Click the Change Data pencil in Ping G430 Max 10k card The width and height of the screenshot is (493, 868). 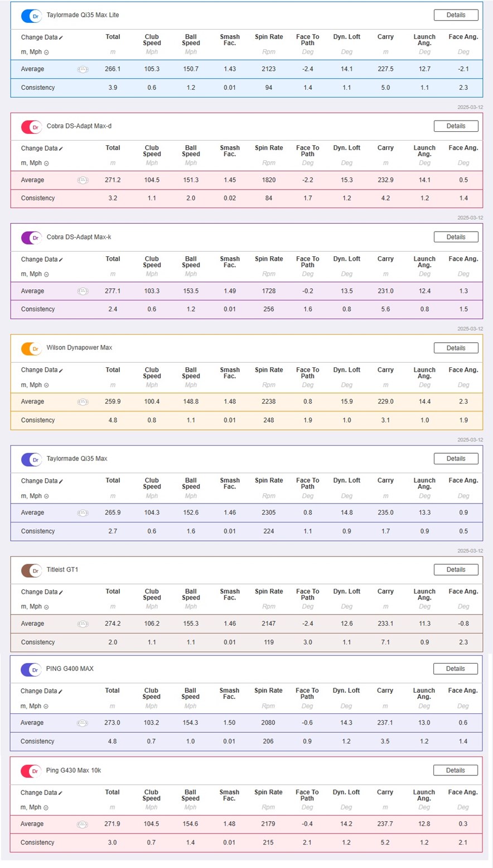point(60,793)
